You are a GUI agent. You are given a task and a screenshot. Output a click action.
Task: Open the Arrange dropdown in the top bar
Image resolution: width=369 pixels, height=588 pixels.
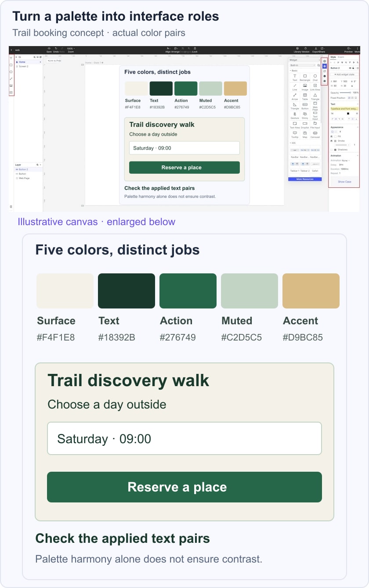coord(176,50)
